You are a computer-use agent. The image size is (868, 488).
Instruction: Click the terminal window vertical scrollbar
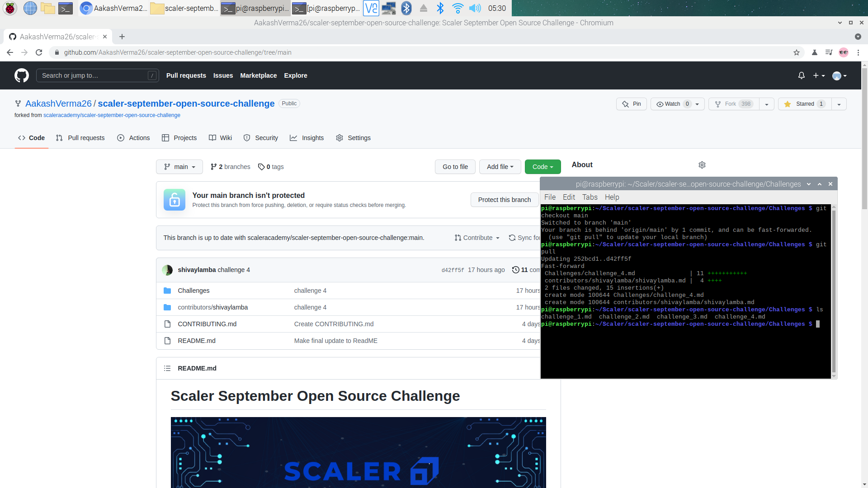(834, 291)
